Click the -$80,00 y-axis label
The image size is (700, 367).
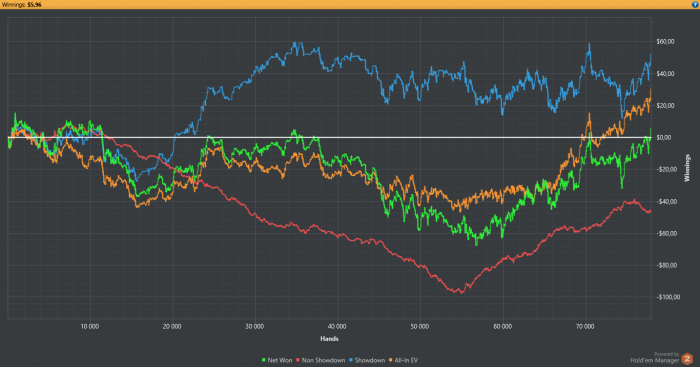pyautogui.click(x=666, y=266)
